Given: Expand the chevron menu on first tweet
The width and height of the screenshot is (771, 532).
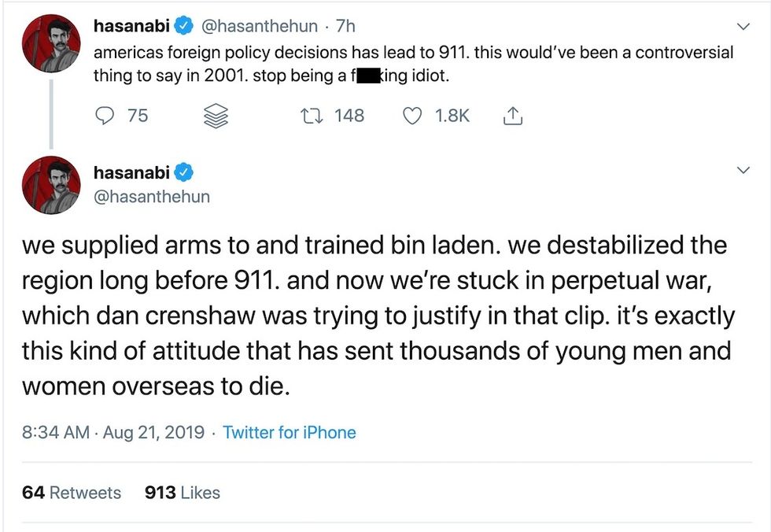Looking at the screenshot, I should [x=741, y=27].
